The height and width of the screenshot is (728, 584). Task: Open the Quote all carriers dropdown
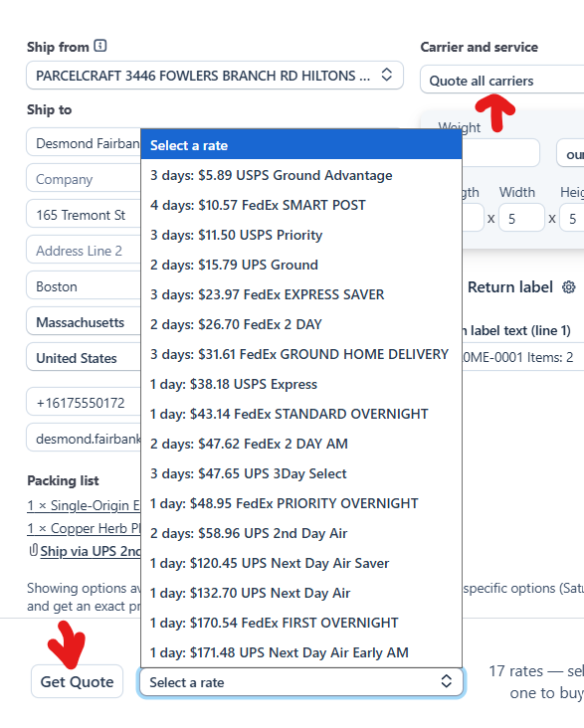[501, 81]
